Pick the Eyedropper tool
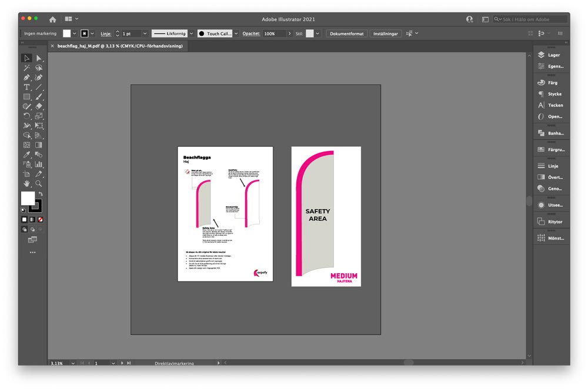 click(26, 155)
